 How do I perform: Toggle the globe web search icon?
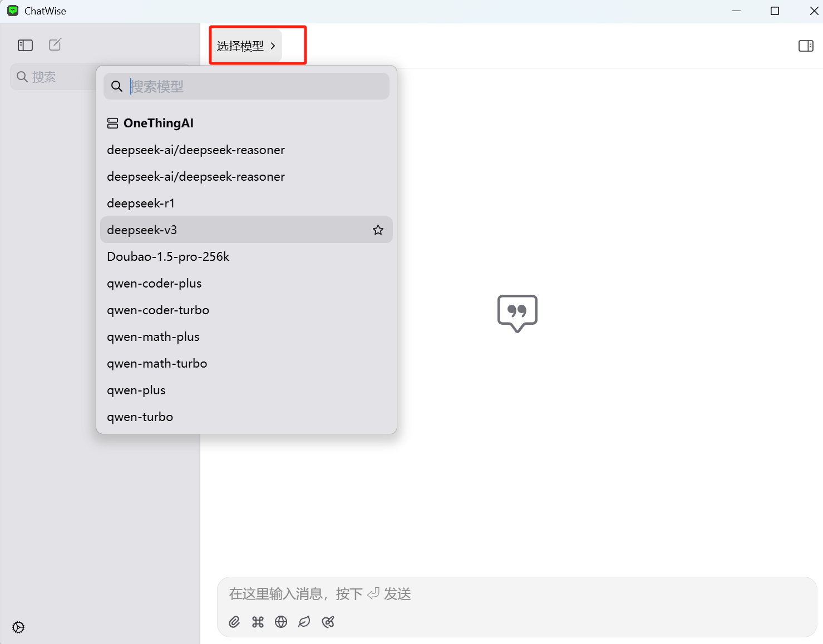(281, 622)
